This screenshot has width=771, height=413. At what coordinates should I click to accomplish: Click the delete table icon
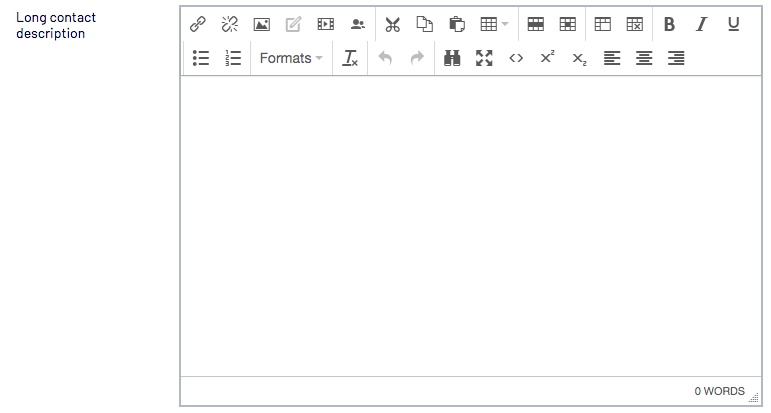click(x=634, y=24)
